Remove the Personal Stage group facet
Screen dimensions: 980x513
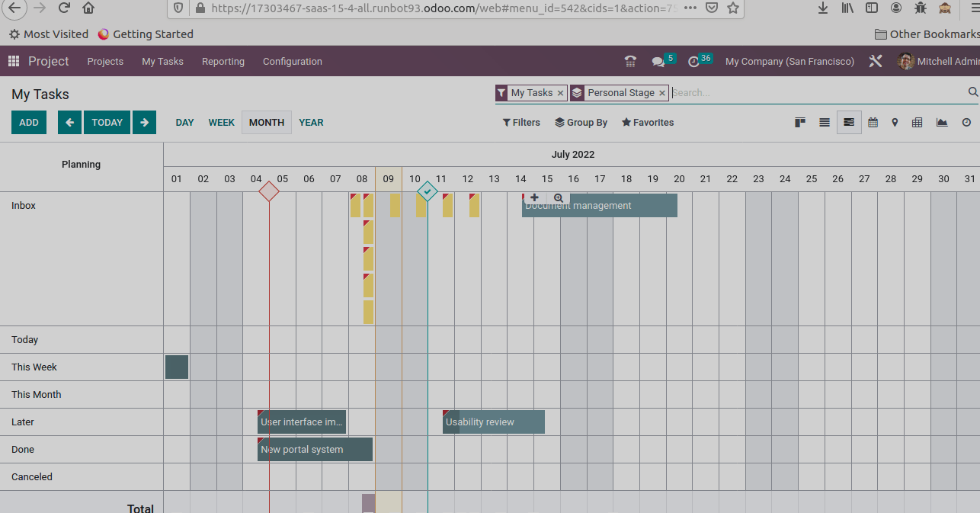coord(662,93)
